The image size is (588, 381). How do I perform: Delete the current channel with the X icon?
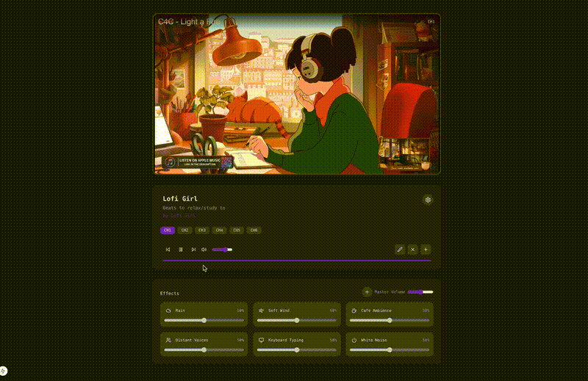(412, 250)
